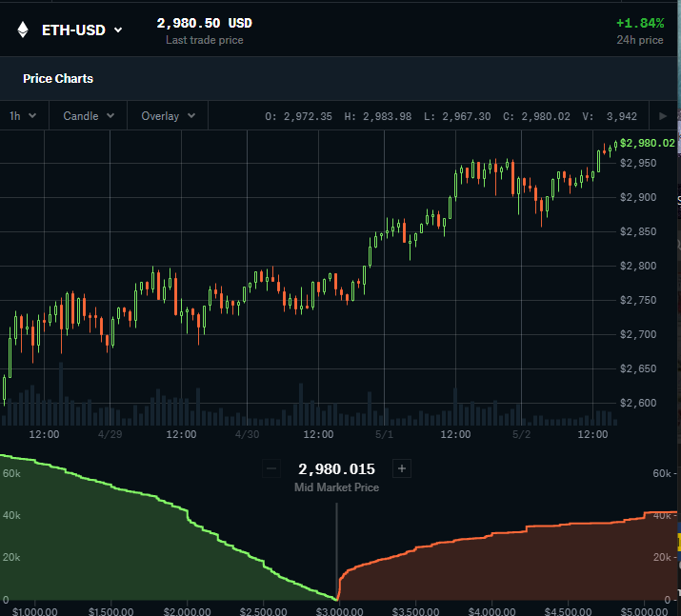Click the green $2,980.02 current price label
The height and width of the screenshot is (616, 681).
click(647, 143)
